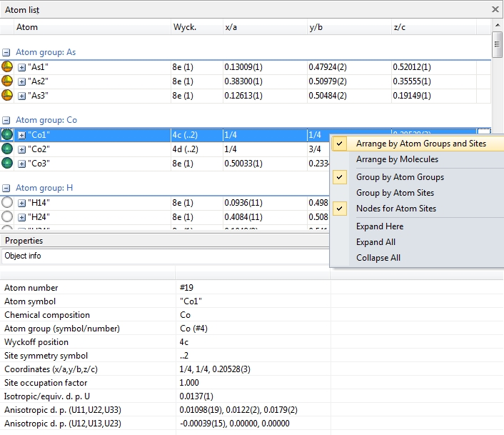Uncheck Group by Atom Groups option
The width and height of the screenshot is (504, 435).
click(x=400, y=177)
